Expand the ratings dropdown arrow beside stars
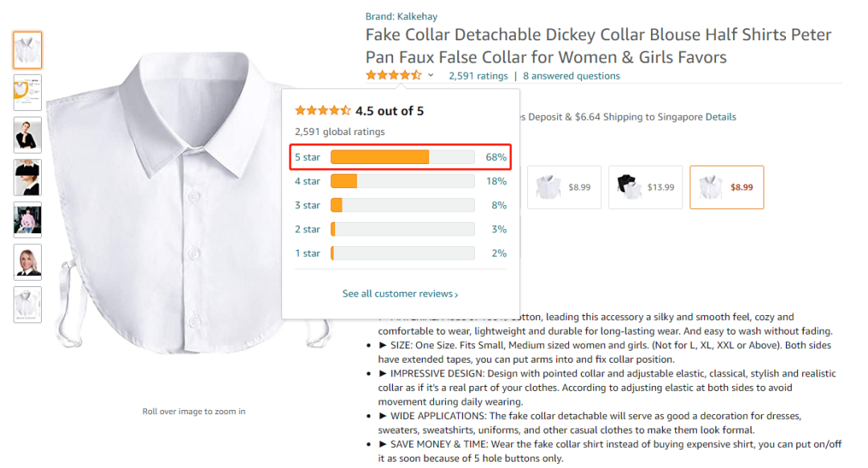This screenshot has width=868, height=468. coord(431,76)
